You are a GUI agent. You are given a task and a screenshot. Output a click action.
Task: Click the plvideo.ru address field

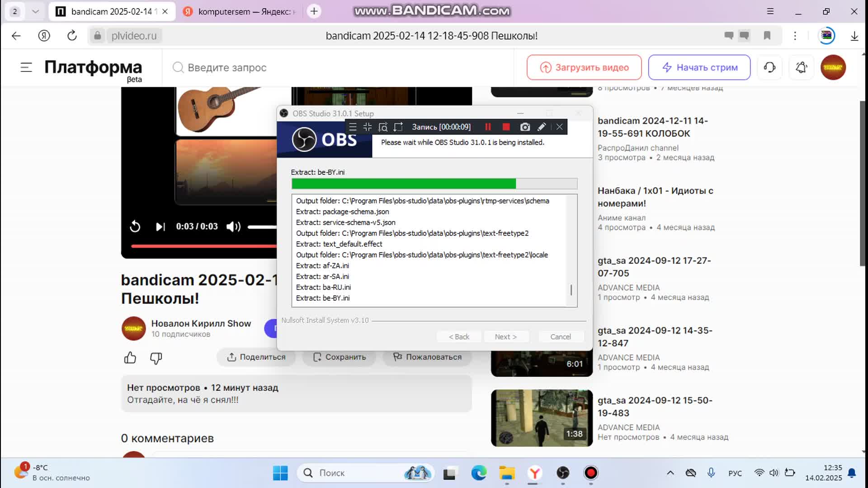(134, 36)
